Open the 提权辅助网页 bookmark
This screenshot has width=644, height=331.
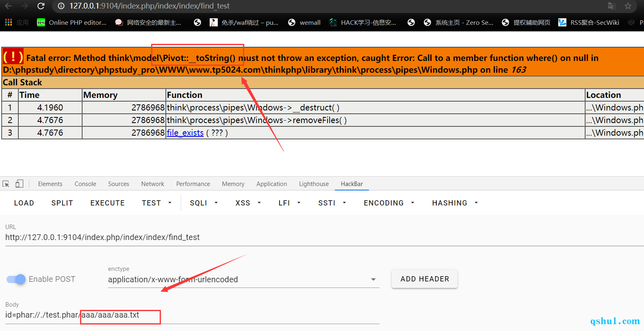click(526, 22)
